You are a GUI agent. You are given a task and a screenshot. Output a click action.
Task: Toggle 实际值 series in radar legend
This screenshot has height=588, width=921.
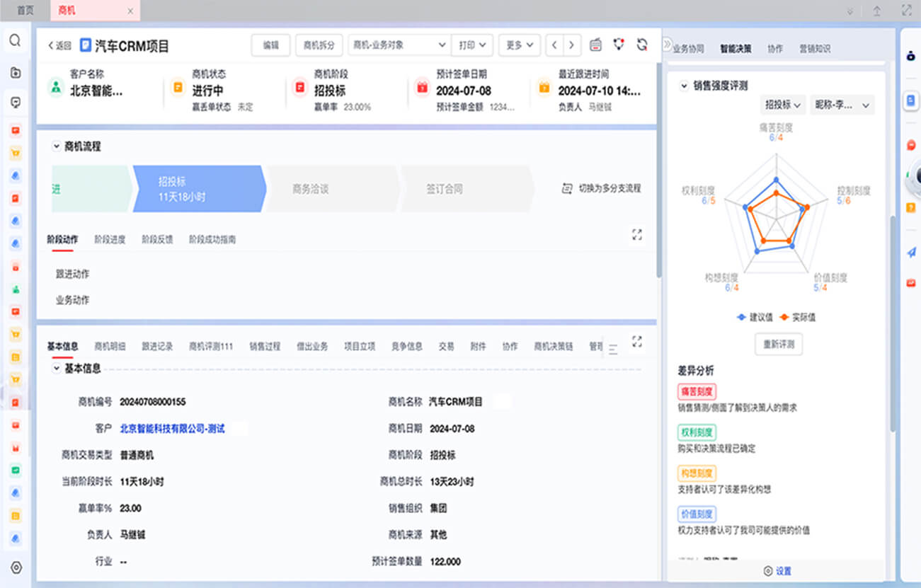click(x=797, y=318)
